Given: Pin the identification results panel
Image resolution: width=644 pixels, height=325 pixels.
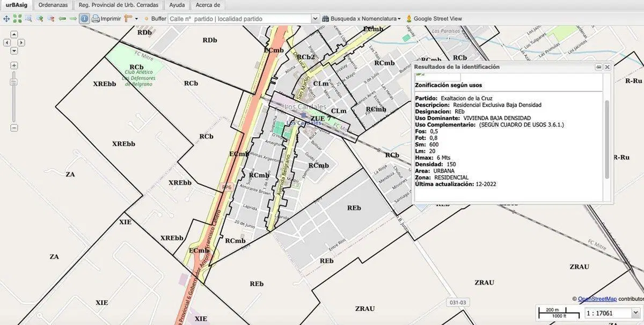Looking at the screenshot, I should click(598, 67).
